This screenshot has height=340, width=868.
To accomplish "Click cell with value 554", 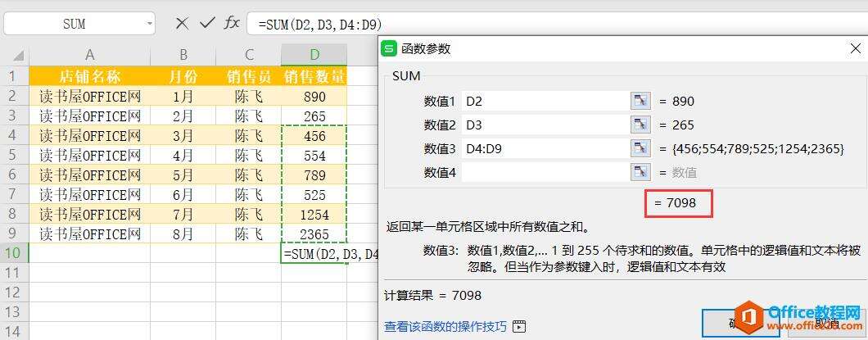I will 314,155.
